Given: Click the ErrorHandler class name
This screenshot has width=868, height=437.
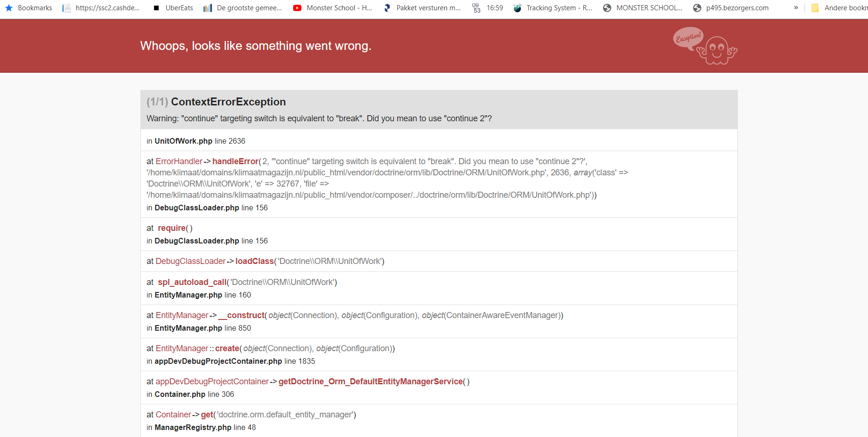Looking at the screenshot, I should pos(179,161).
